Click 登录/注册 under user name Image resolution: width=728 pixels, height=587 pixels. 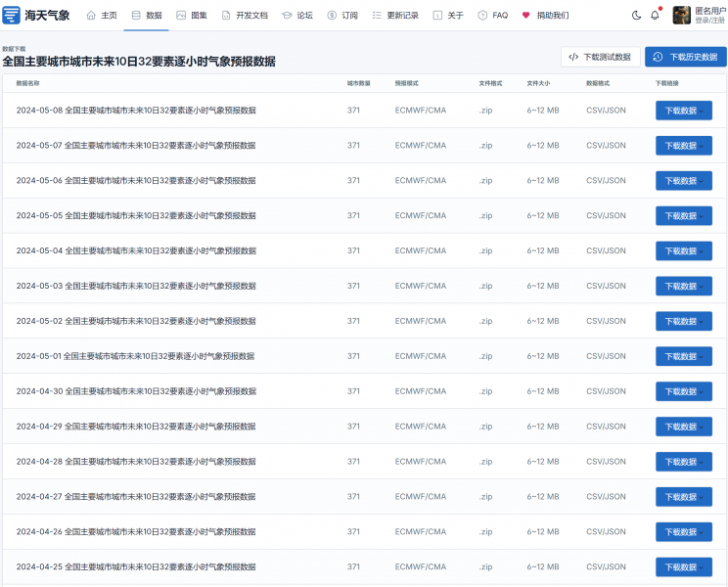(x=709, y=21)
